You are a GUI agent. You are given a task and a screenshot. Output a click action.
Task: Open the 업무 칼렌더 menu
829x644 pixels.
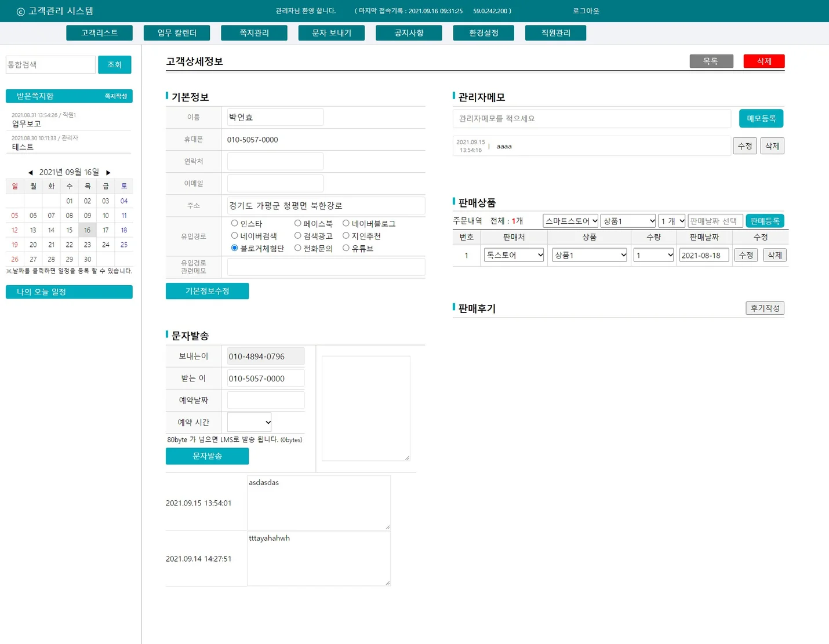[177, 33]
